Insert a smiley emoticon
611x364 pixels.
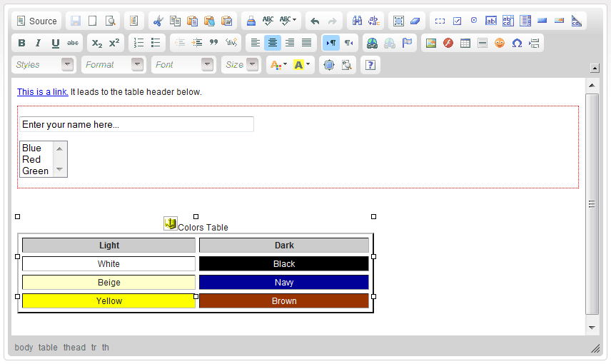coord(500,43)
